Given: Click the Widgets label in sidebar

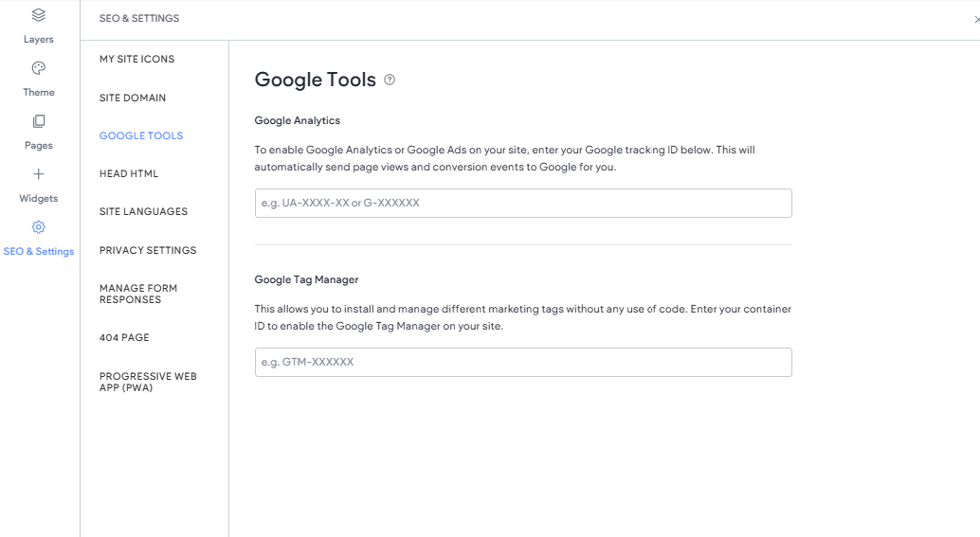Looking at the screenshot, I should (x=39, y=199).
